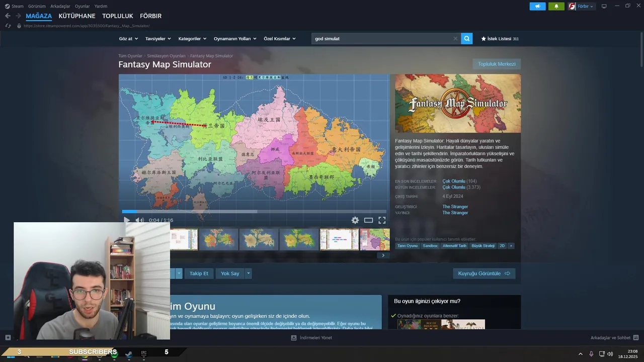Click the microphone tray icon
This screenshot has width=644, height=362.
pos(591,354)
